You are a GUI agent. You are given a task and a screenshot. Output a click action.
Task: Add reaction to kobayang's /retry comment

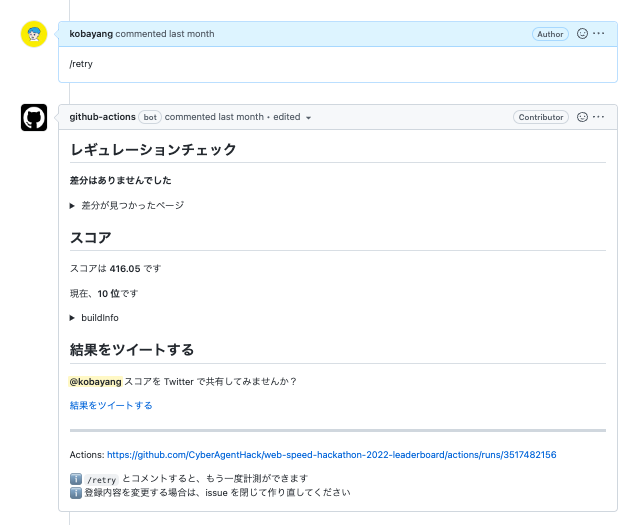click(582, 34)
